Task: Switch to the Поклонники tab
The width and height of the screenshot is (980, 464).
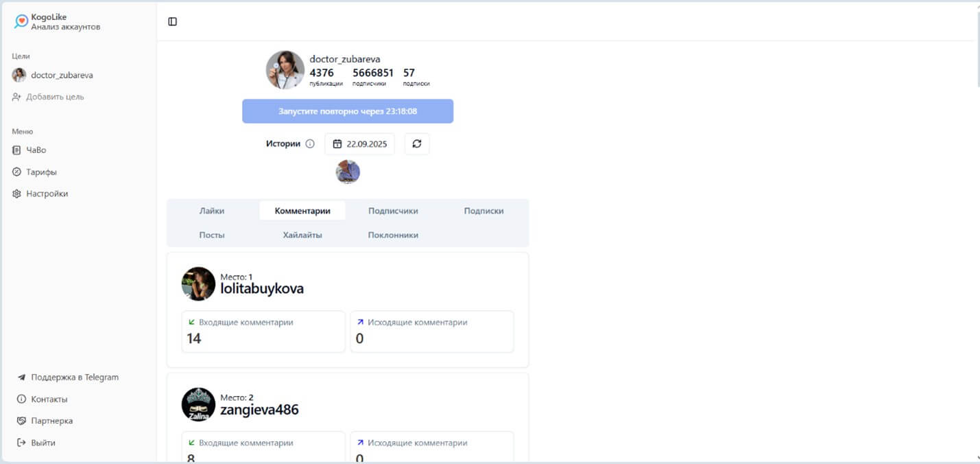Action: [x=393, y=235]
